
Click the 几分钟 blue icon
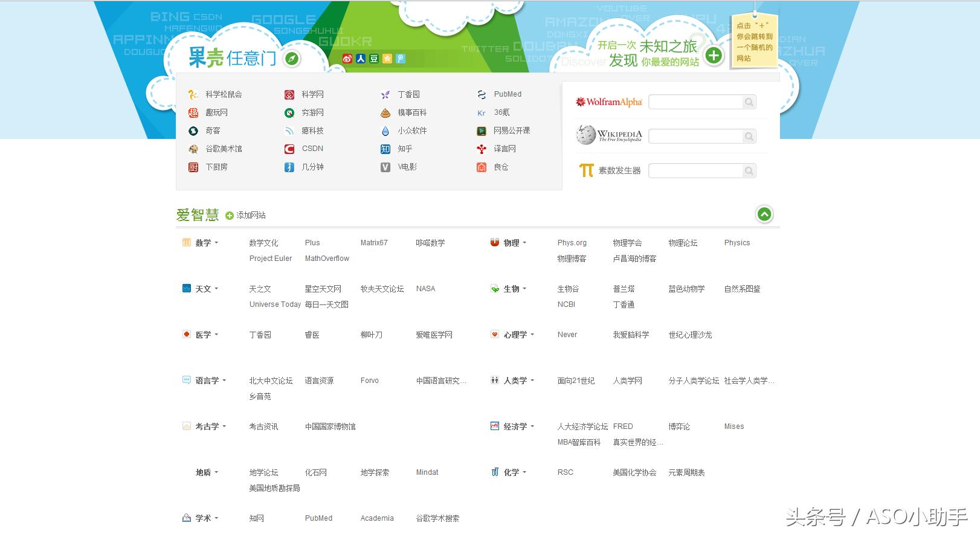(289, 167)
